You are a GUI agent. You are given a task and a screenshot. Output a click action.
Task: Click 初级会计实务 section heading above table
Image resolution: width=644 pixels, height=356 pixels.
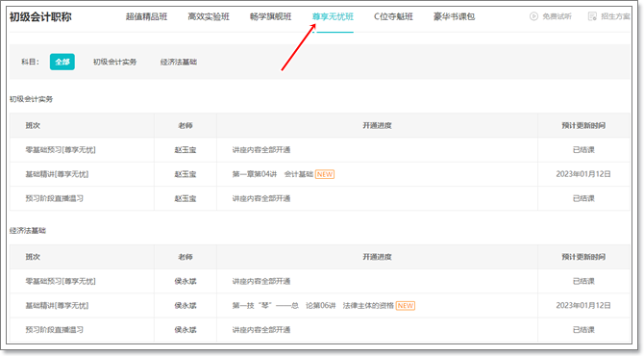click(31, 99)
